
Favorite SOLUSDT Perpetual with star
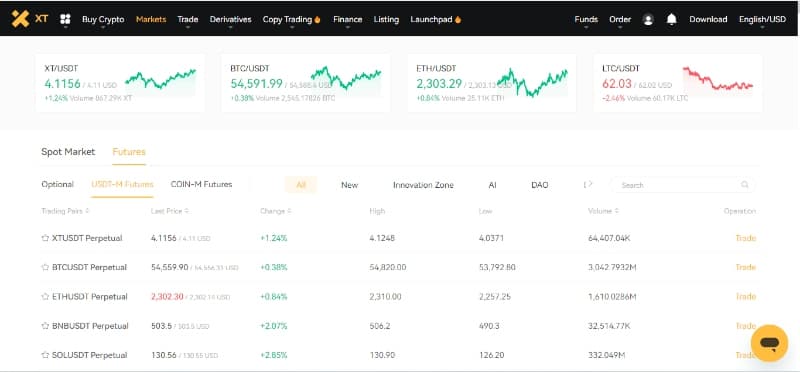pyautogui.click(x=45, y=355)
